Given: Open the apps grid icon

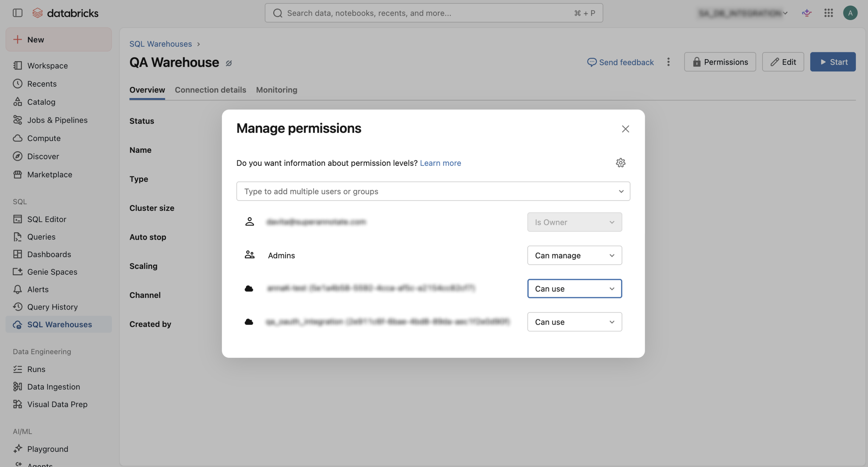Looking at the screenshot, I should click(828, 13).
